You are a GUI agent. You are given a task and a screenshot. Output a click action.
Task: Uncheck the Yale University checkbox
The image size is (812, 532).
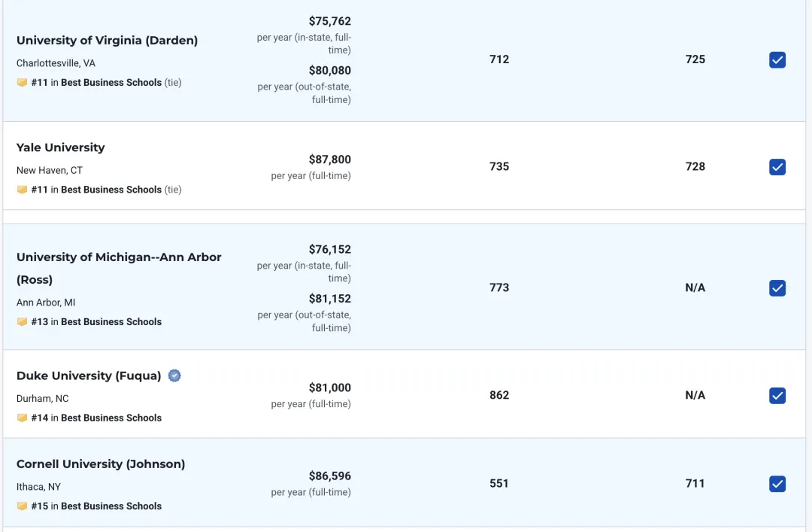777,167
